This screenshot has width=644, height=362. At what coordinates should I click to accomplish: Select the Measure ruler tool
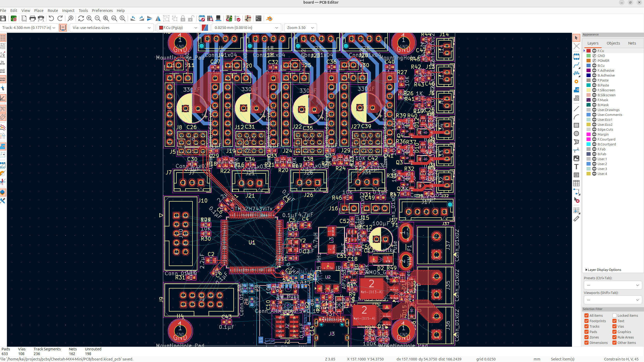pos(576,219)
